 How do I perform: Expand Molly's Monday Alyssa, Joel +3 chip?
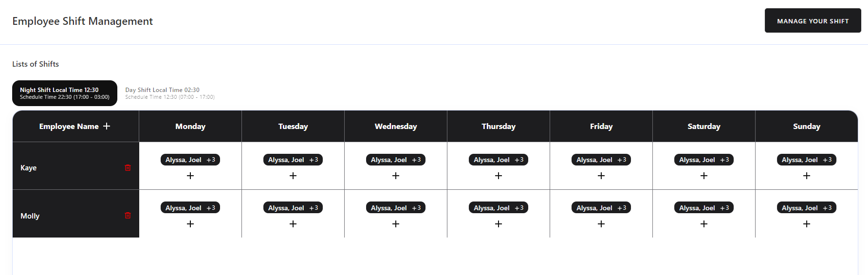click(190, 208)
